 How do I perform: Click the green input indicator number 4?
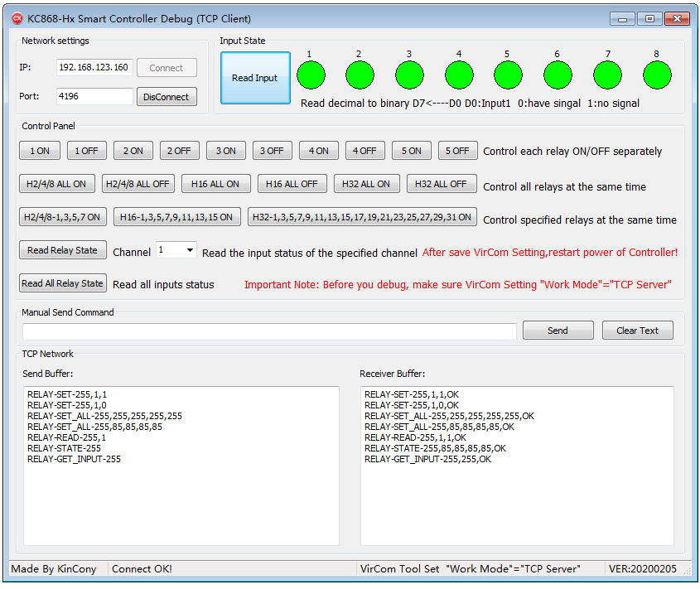coord(459,75)
